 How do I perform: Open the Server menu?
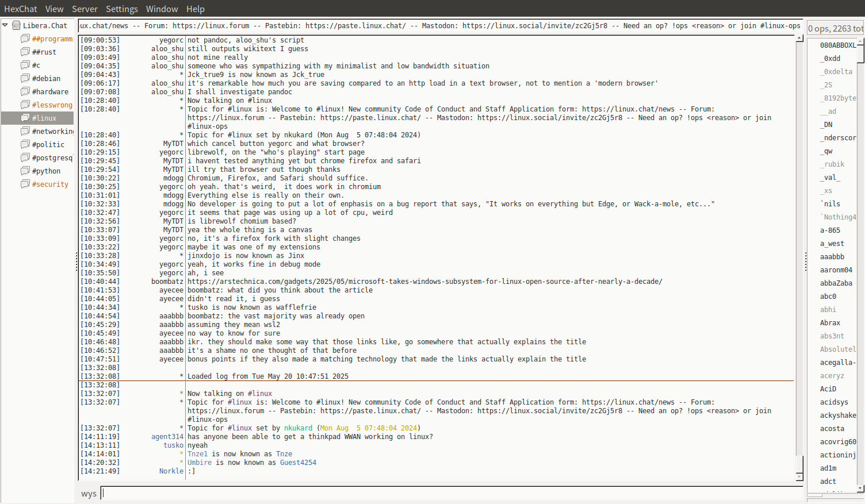[x=85, y=9]
